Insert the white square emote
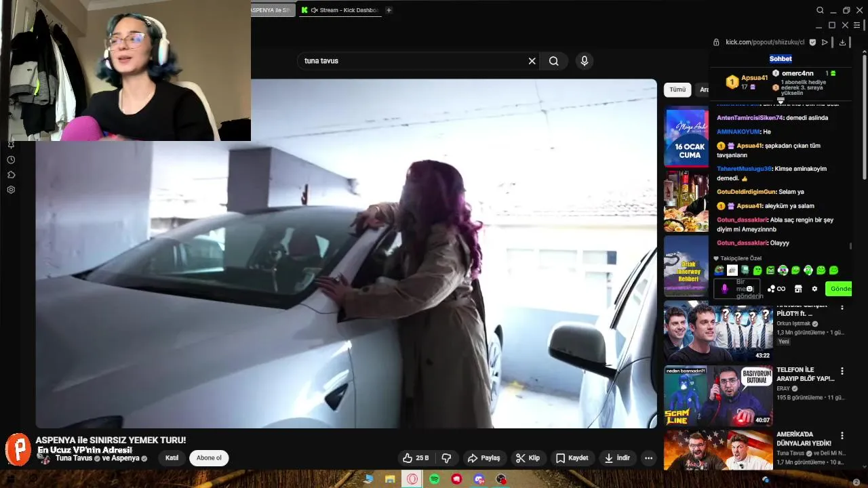The height and width of the screenshot is (488, 868). click(x=732, y=270)
